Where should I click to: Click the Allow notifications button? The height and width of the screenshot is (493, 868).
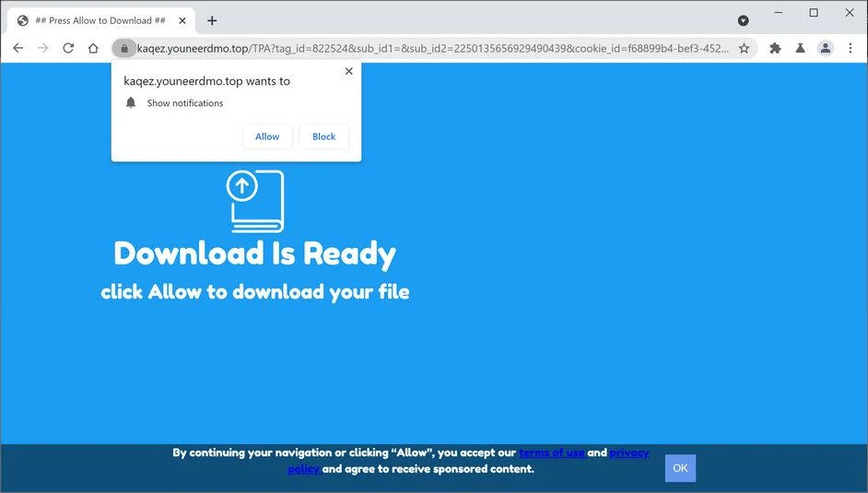(267, 136)
